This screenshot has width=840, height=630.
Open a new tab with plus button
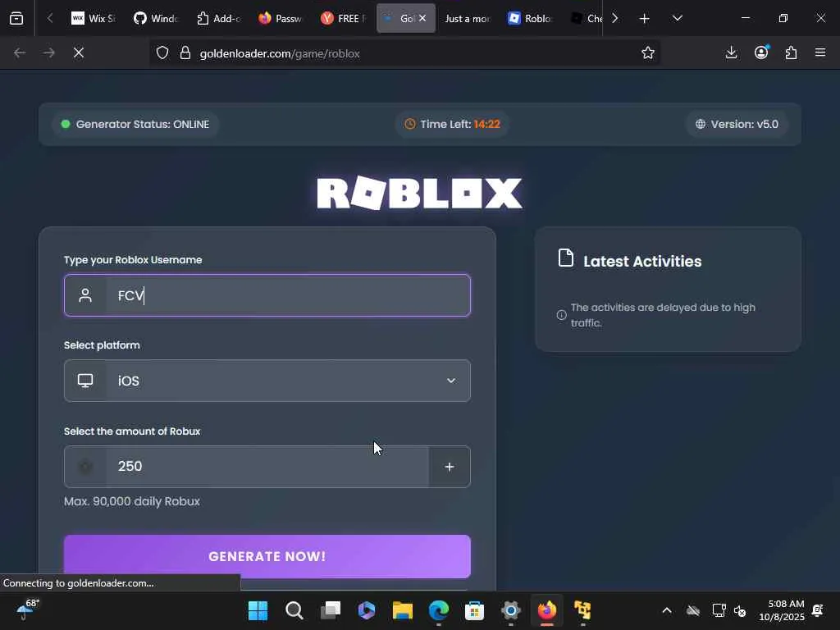point(645,18)
